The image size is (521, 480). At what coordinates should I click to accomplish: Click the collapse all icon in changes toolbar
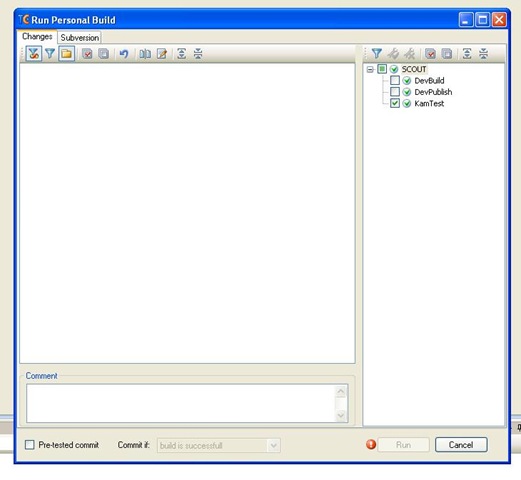(x=198, y=54)
